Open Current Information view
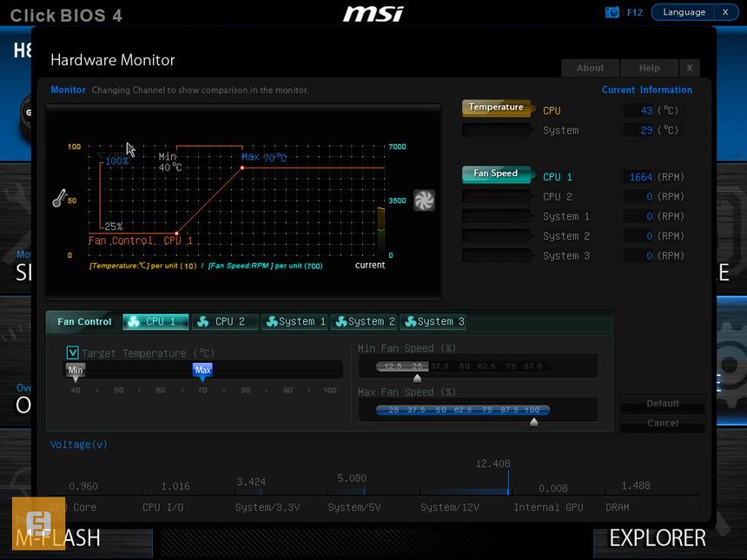Viewport: 747px width, 560px height. (x=646, y=89)
